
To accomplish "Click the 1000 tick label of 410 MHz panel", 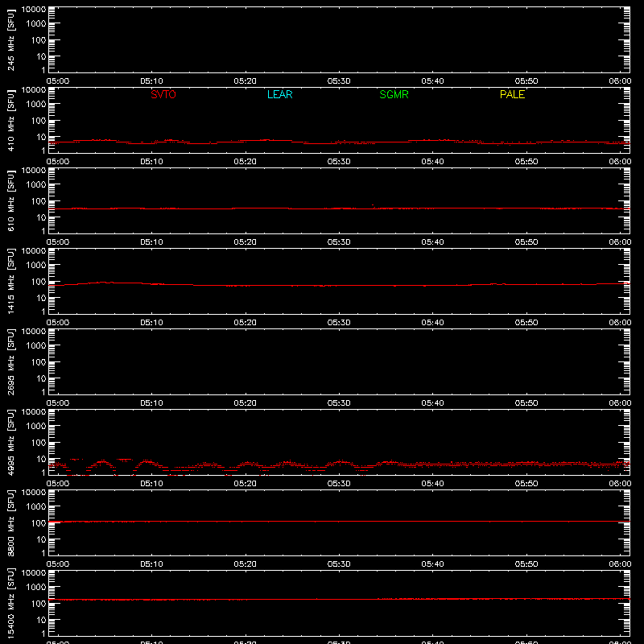I will click(x=36, y=105).
